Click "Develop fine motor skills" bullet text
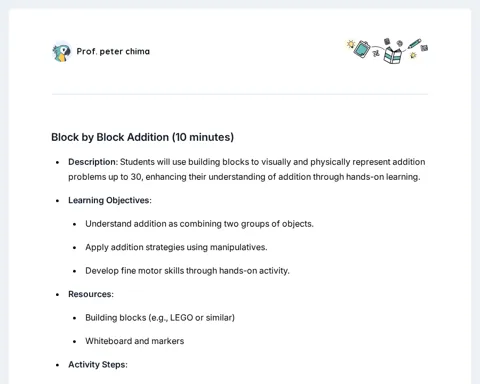Image resolution: width=480 pixels, height=384 pixels. coord(187,271)
